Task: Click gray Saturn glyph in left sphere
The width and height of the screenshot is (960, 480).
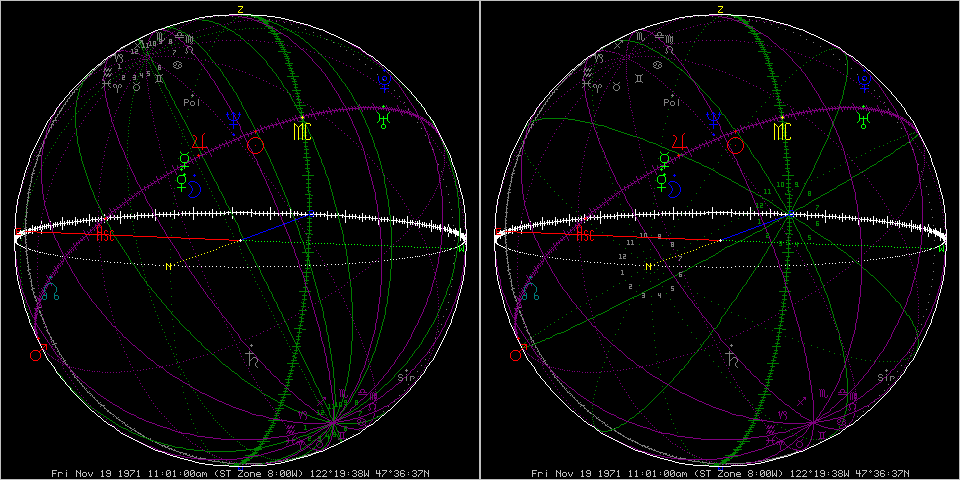Action: 253,357
